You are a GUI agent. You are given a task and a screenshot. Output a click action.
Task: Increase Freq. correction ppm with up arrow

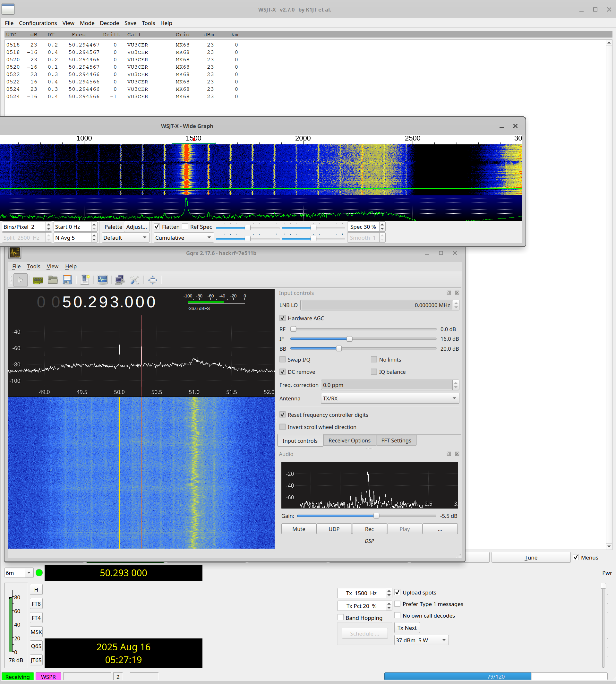coord(456,382)
